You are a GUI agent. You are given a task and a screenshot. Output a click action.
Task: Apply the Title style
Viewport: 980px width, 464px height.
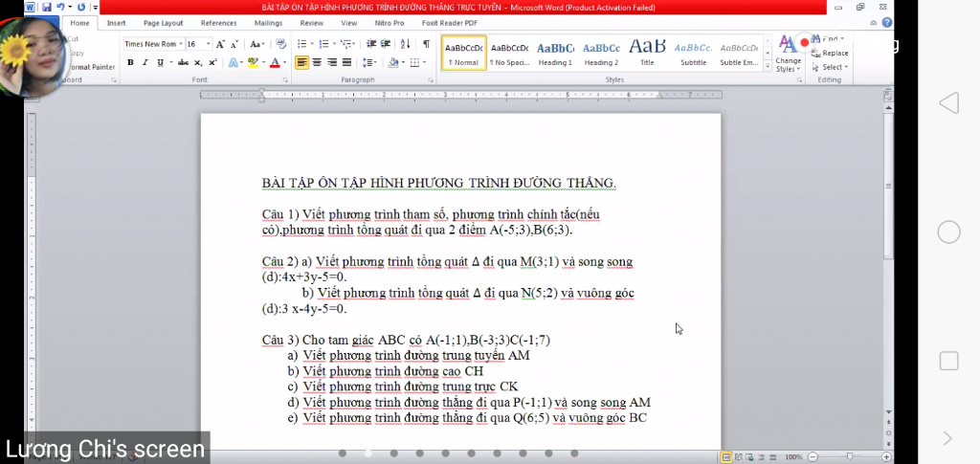[648, 53]
